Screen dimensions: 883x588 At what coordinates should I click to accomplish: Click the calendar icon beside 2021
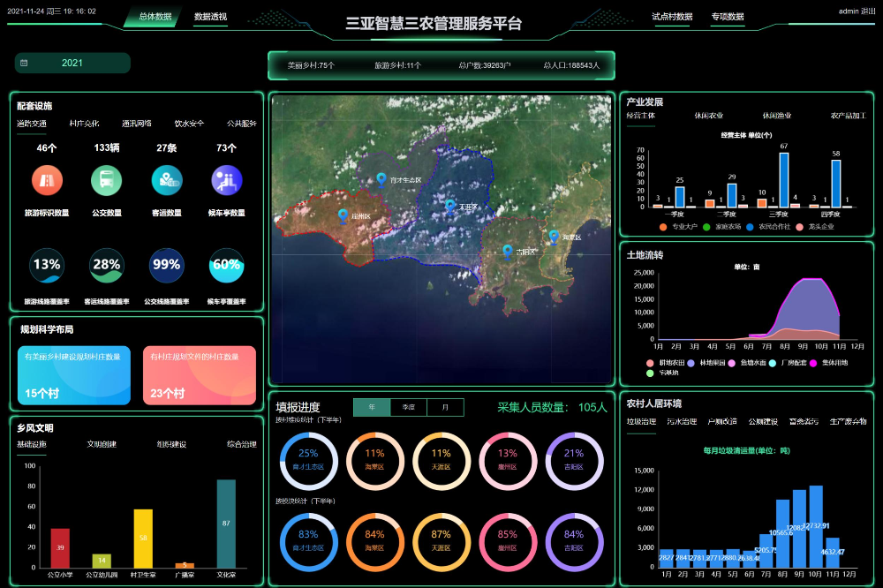(24, 63)
